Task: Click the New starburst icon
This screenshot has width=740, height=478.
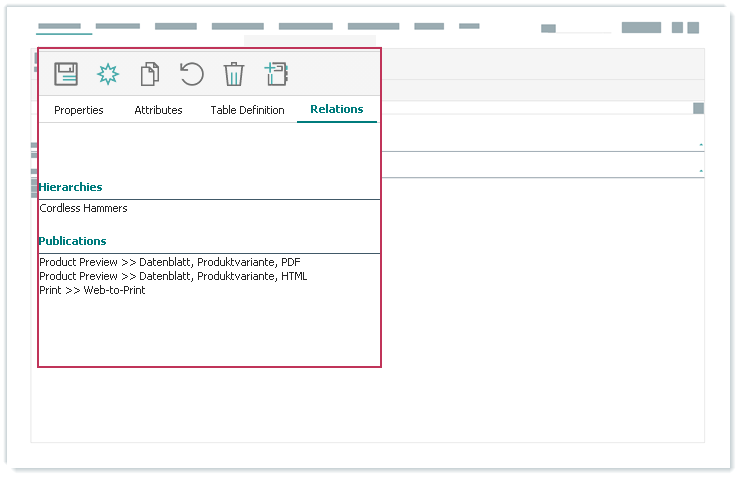Action: 107,74
